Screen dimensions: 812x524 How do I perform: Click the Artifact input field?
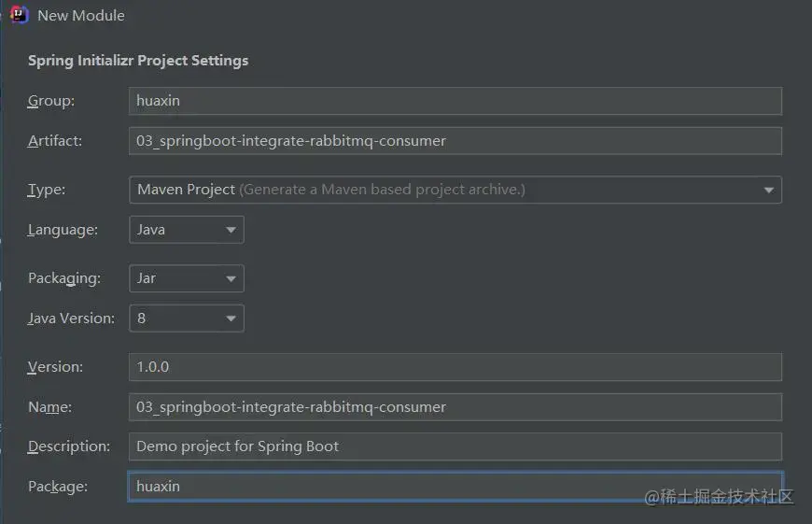pos(455,141)
